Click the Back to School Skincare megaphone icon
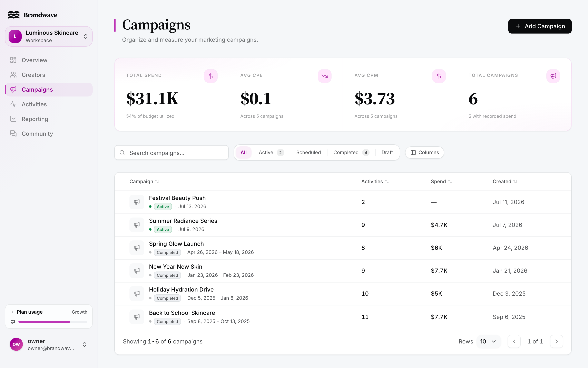588x368 pixels. tap(137, 317)
